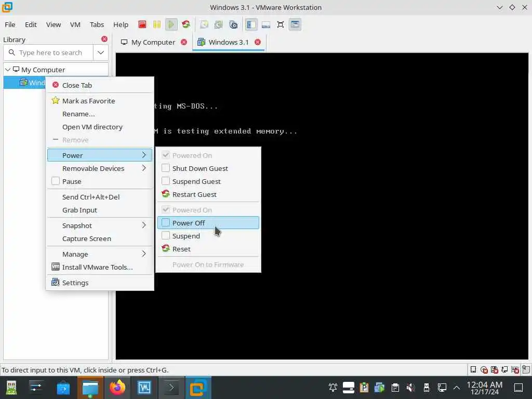Click the hard disk status bar icon
The image size is (532, 399).
473,369
